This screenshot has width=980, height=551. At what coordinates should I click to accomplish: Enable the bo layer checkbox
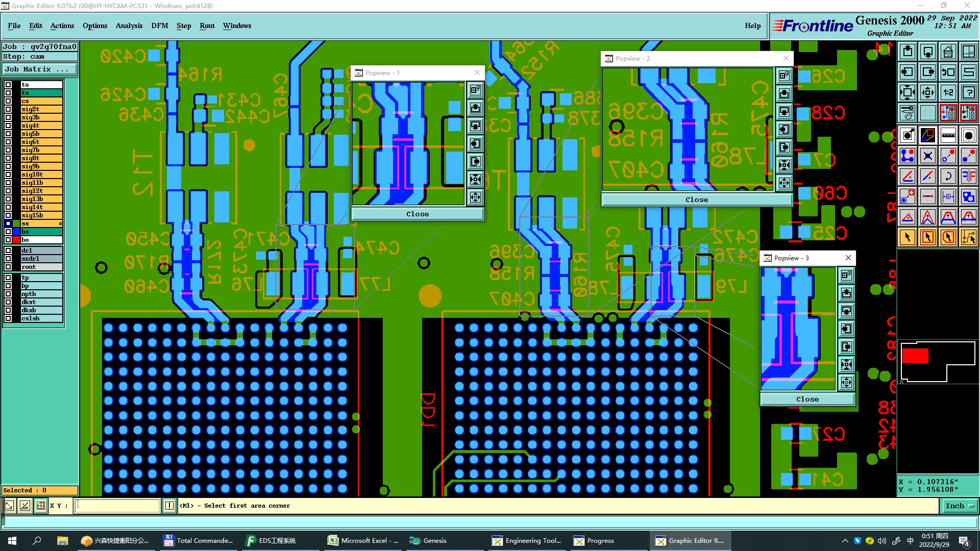click(x=8, y=240)
